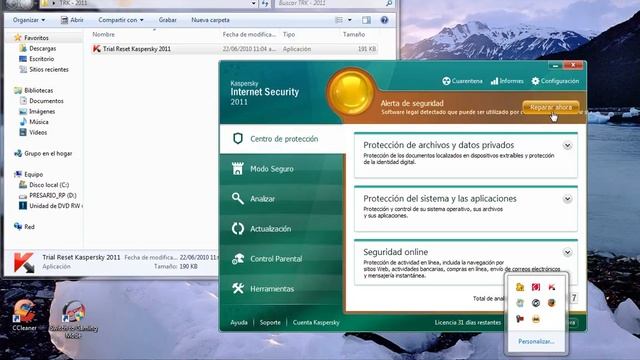640x360 pixels.
Task: Click the Soporte link
Action: (270, 322)
